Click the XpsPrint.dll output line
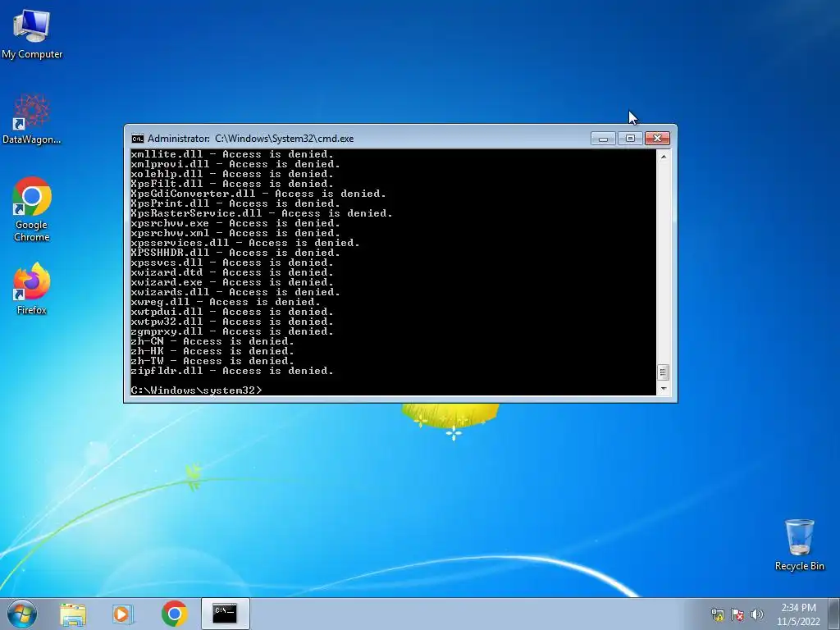This screenshot has height=630, width=840. coord(235,203)
